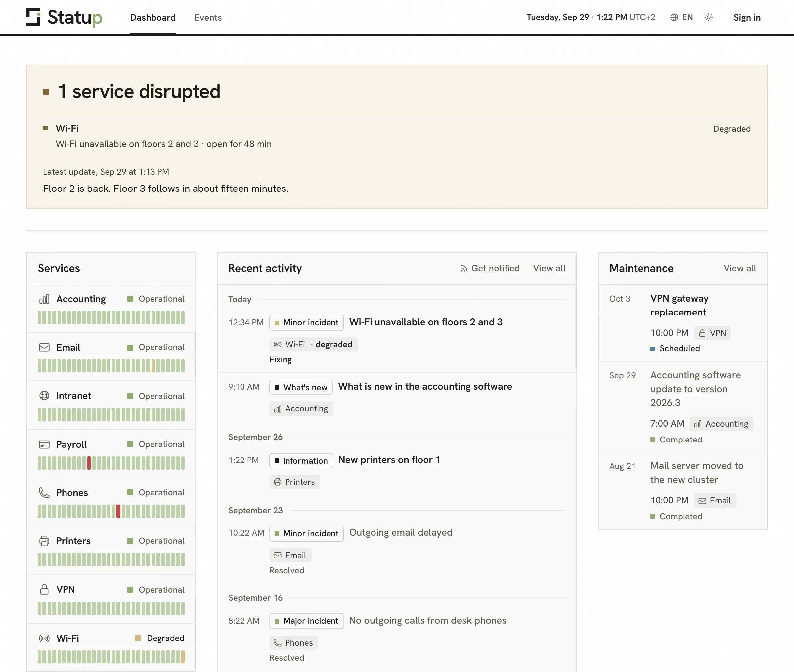The image size is (794, 672).
Task: Click the What's new badge
Action: click(301, 388)
